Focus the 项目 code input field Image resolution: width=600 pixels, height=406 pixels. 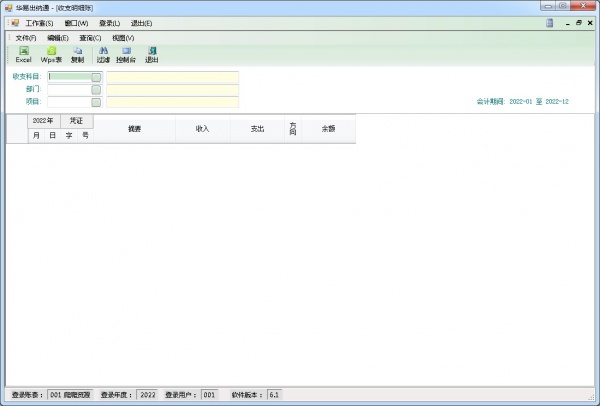(70, 102)
